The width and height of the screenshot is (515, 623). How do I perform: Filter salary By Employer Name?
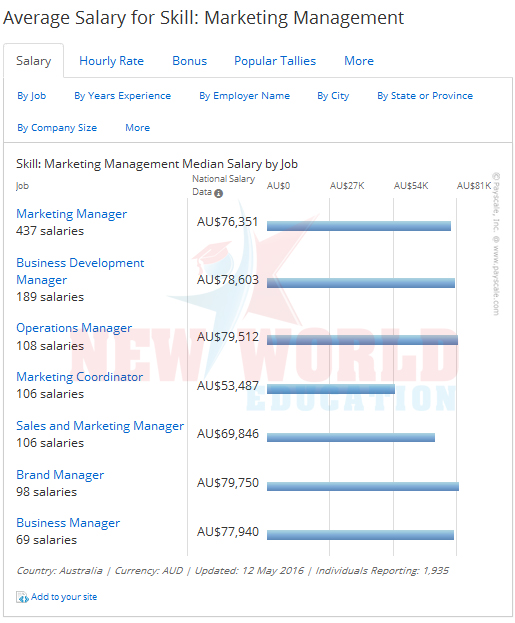coord(244,96)
